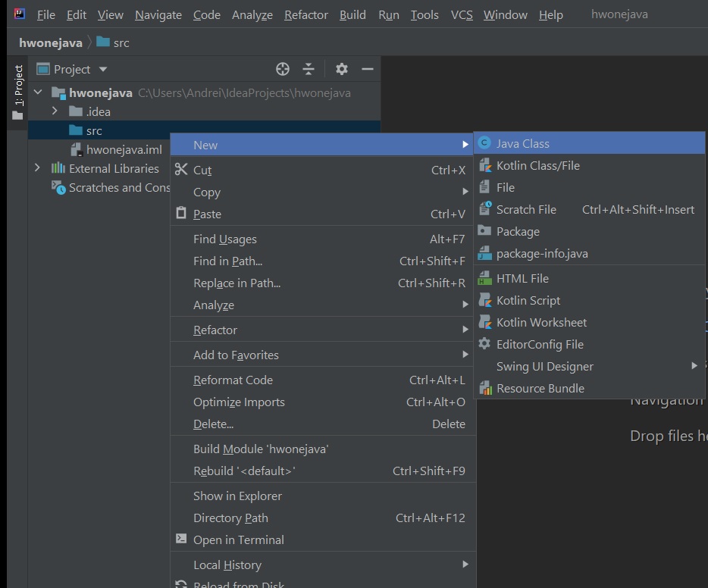Viewport: 708px width, 588px height.
Task: Expand the .idea folder node
Action: [x=55, y=111]
